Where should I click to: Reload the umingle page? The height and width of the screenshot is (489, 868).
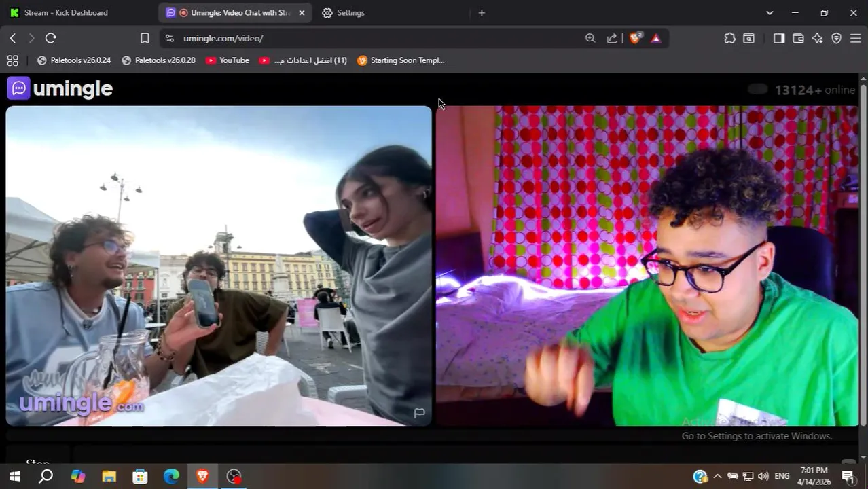[51, 39]
